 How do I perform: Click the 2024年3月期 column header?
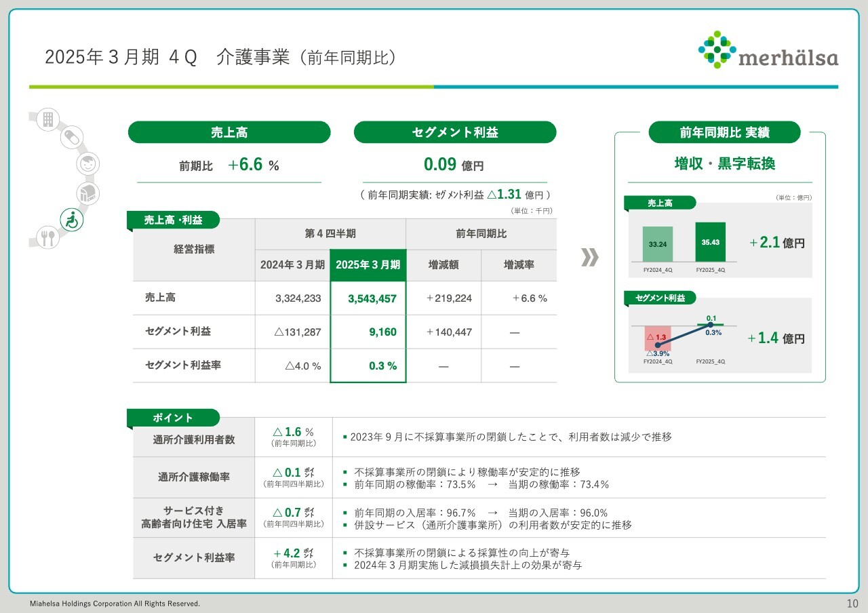coord(292,265)
